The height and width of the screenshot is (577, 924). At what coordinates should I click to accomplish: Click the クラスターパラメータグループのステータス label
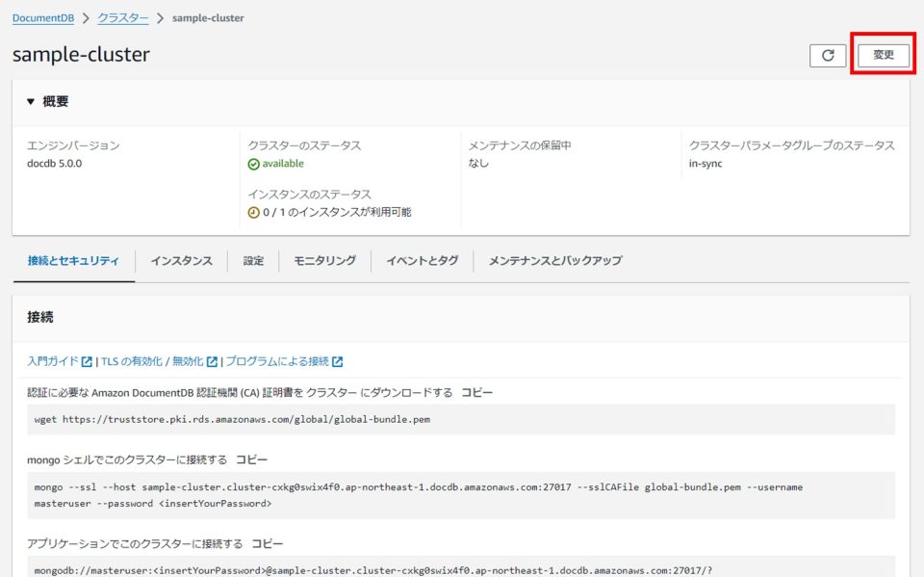tap(791, 145)
